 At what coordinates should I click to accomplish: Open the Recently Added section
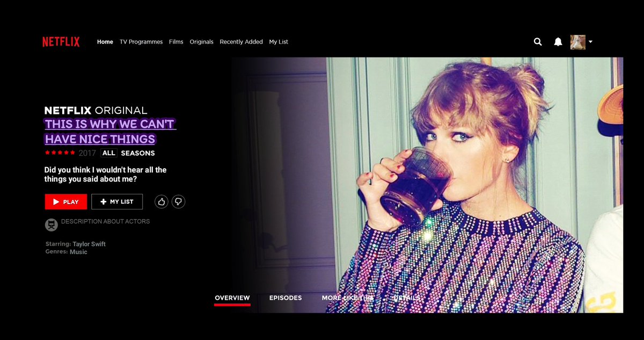(241, 42)
